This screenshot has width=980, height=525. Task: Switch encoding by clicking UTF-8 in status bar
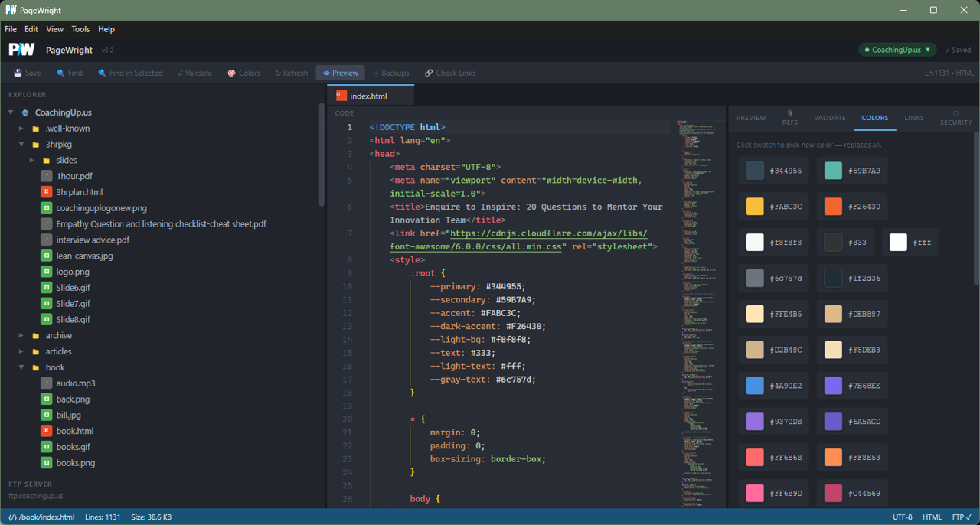pos(902,517)
